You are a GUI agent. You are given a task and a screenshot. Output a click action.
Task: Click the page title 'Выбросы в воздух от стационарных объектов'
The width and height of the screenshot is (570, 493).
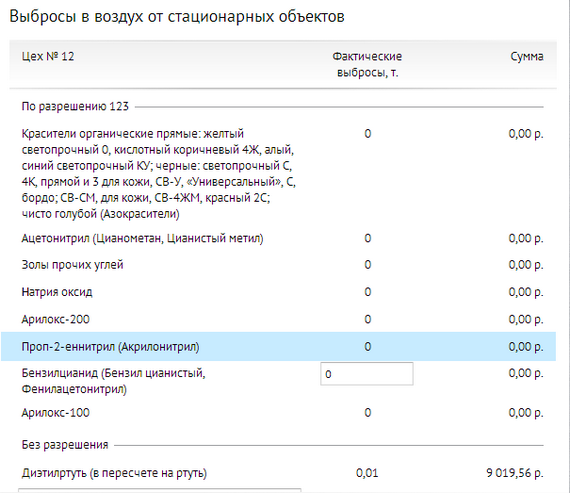[177, 17]
